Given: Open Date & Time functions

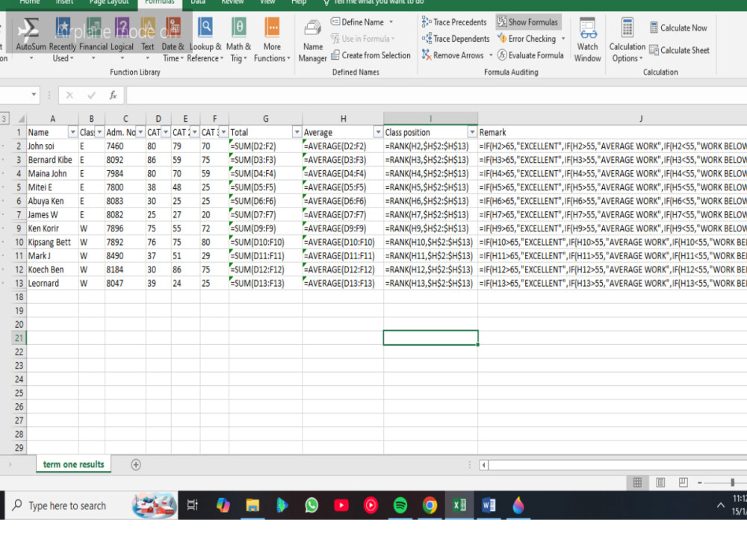Looking at the screenshot, I should (x=173, y=39).
